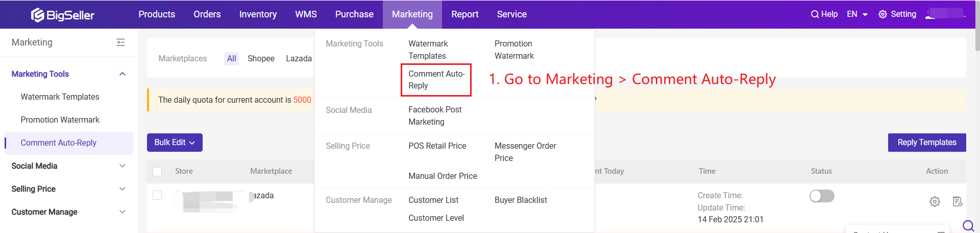Click the row settings gear icon
Viewport: 980px width, 233px height.
(935, 201)
